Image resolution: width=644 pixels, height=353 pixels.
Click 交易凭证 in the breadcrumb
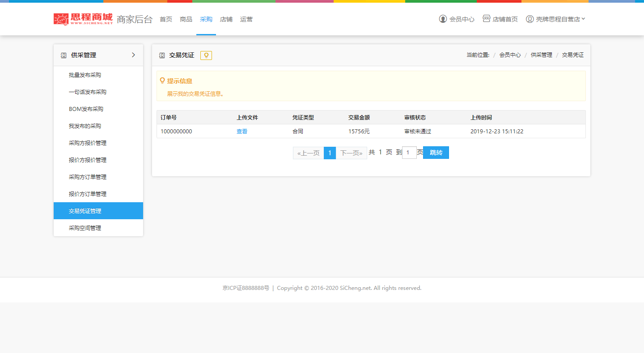click(x=573, y=55)
